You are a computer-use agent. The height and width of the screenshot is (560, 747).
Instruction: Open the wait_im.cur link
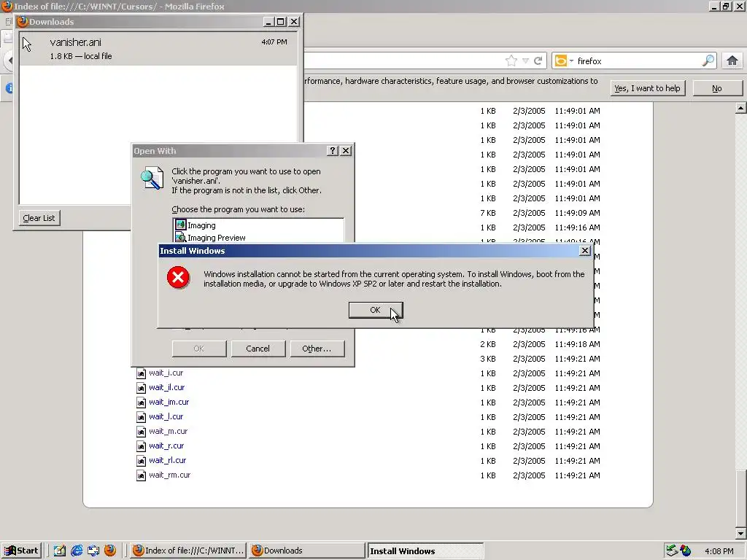[x=169, y=402]
